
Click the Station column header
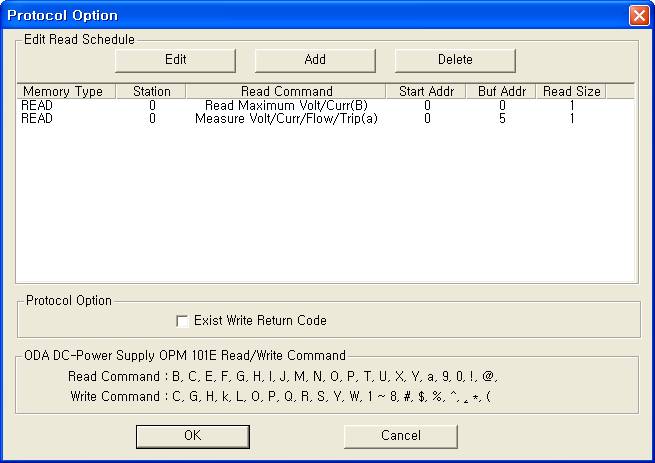pos(151,91)
